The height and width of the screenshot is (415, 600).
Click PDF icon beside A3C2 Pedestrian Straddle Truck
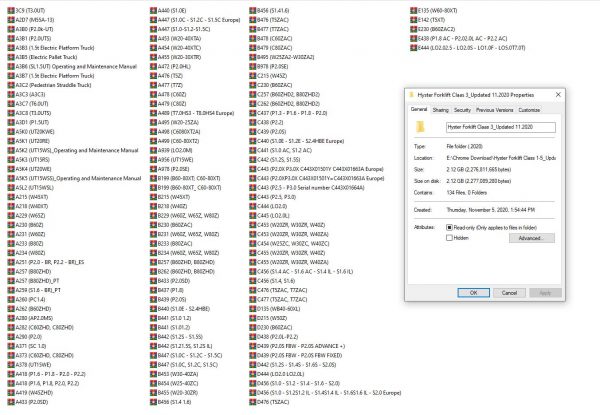[11, 85]
